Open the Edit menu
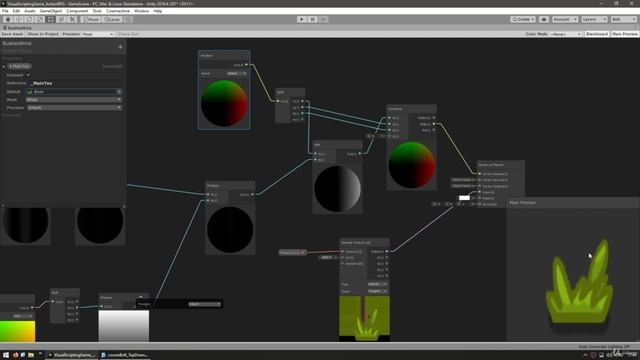This screenshot has height=360, width=640. tap(16, 11)
